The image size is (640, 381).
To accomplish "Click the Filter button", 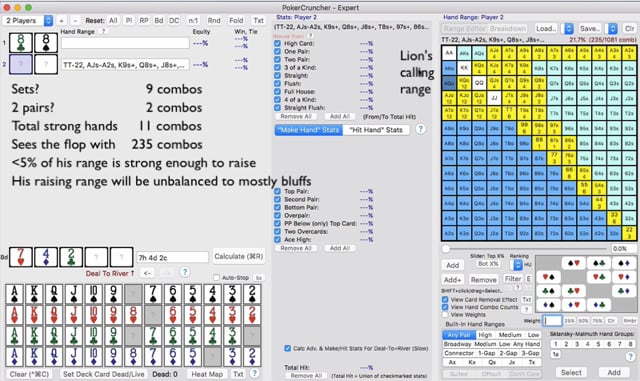I will tap(513, 279).
